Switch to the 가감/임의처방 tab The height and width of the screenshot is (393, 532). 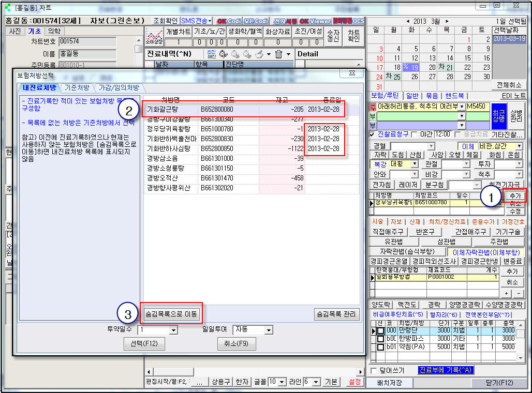(119, 88)
